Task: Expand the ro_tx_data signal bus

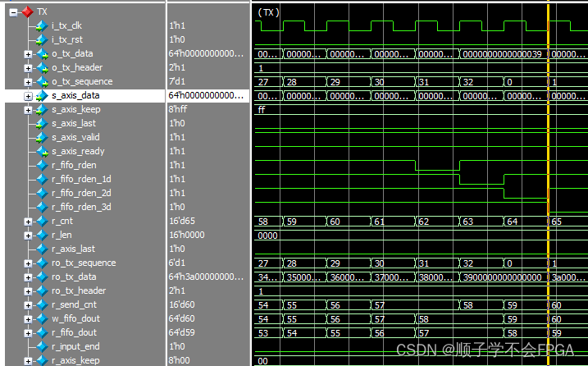Action: (28, 277)
